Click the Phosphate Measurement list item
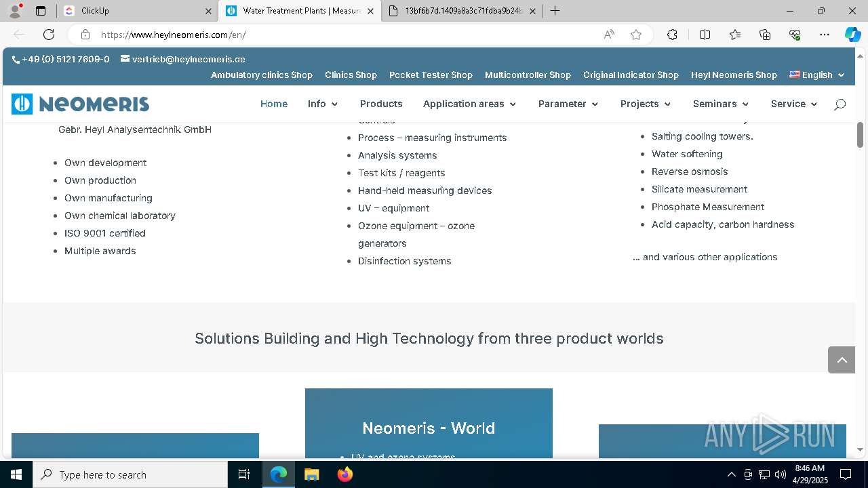Viewport: 868px width, 488px height. coord(708,207)
